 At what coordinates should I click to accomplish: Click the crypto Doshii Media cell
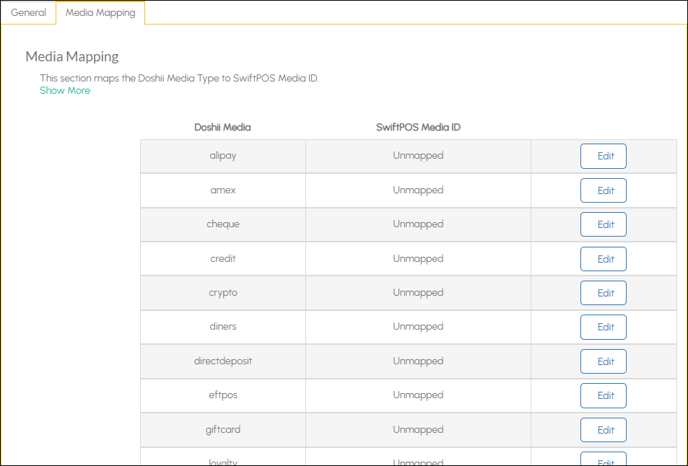click(223, 293)
